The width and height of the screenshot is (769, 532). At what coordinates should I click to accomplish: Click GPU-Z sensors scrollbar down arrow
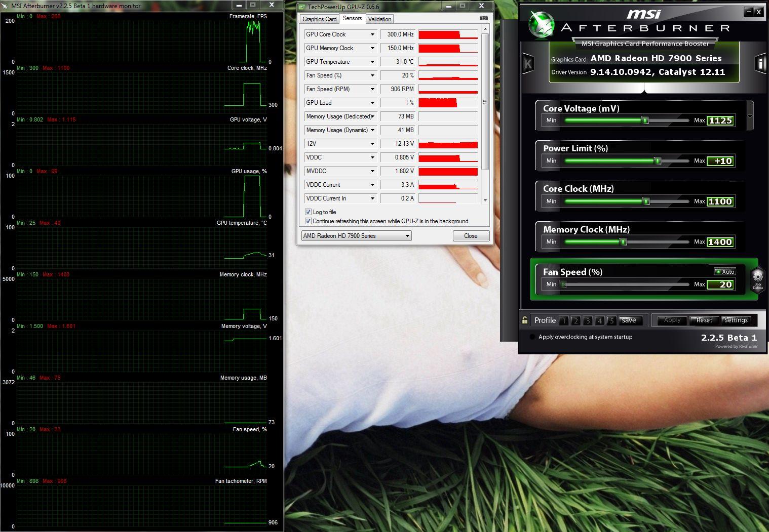485,200
